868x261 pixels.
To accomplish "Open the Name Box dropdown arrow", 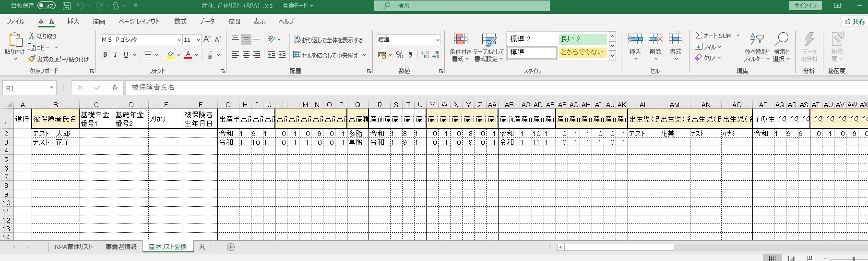I will tap(51, 88).
